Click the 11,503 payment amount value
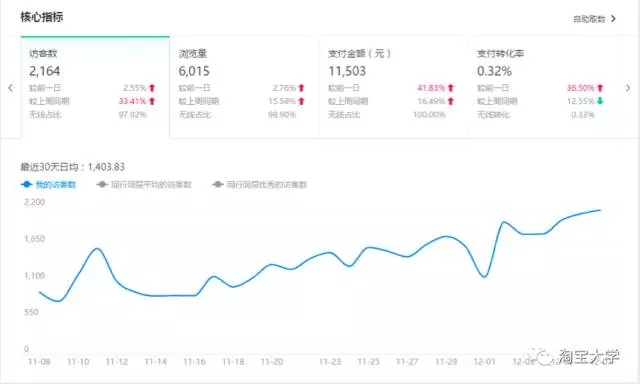The width and height of the screenshot is (640, 384). coord(347,71)
